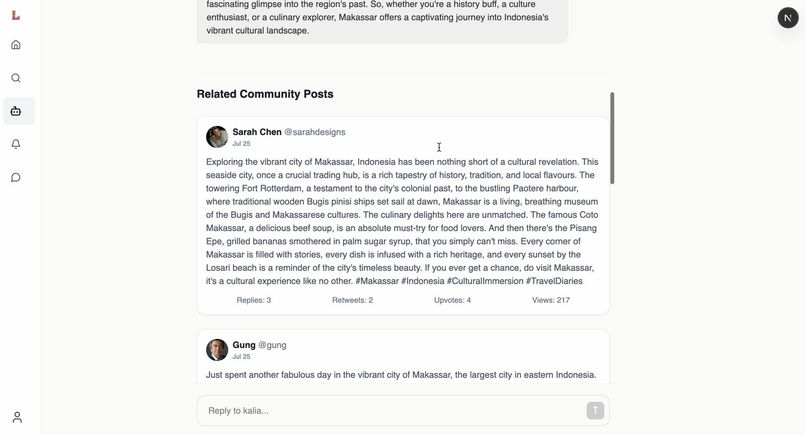Open the N avatar at top right
The height and width of the screenshot is (435, 806).
point(788,18)
